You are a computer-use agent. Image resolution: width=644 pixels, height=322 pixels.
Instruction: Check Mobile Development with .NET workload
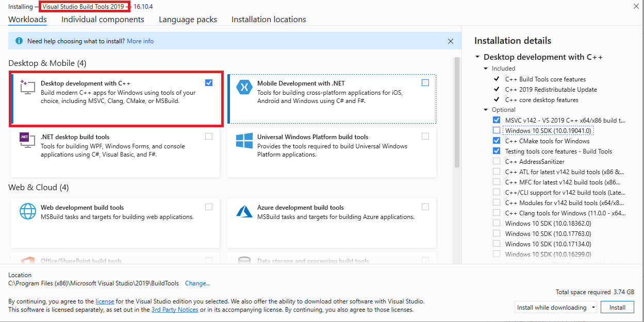tap(425, 82)
